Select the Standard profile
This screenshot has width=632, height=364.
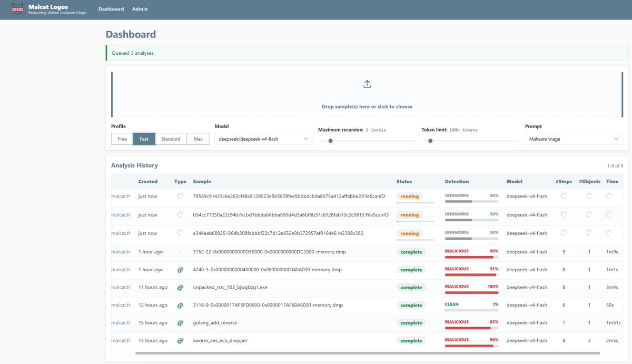[x=171, y=139]
